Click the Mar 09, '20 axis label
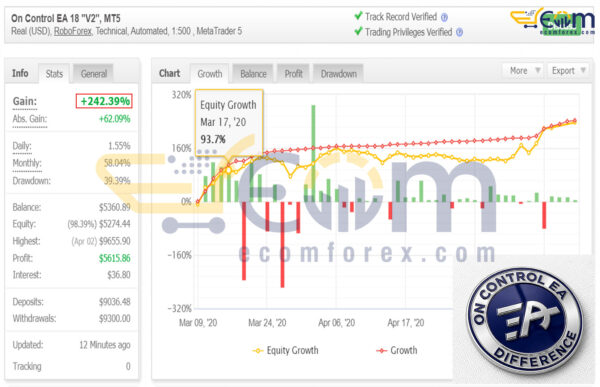Image resolution: width=600 pixels, height=387 pixels. tap(198, 323)
